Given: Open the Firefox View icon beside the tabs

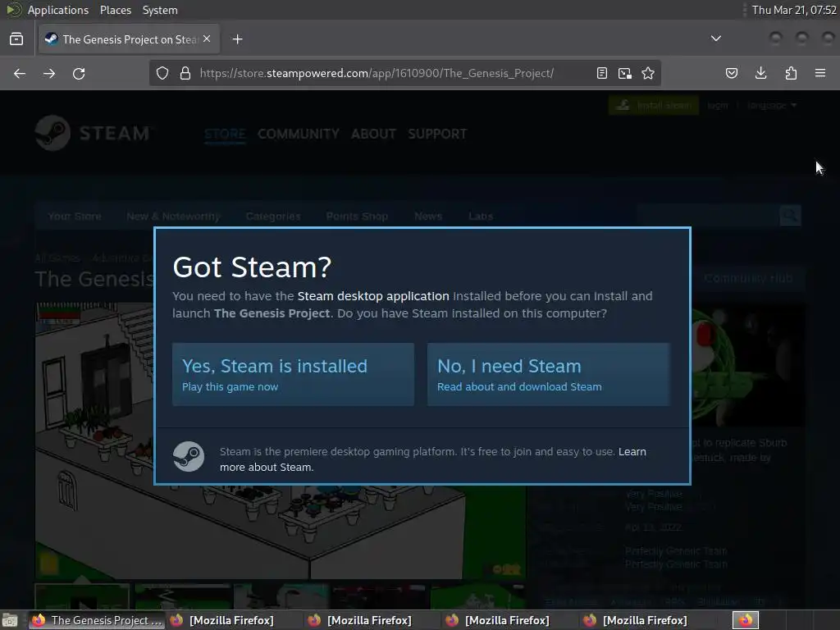Looking at the screenshot, I should pos(16,39).
